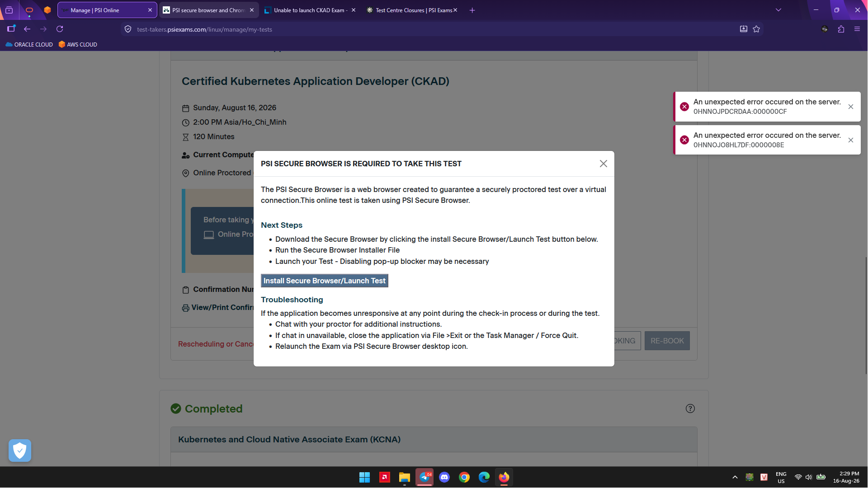Open the red AMD app on the taskbar
This screenshot has height=488, width=868.
pyautogui.click(x=385, y=477)
